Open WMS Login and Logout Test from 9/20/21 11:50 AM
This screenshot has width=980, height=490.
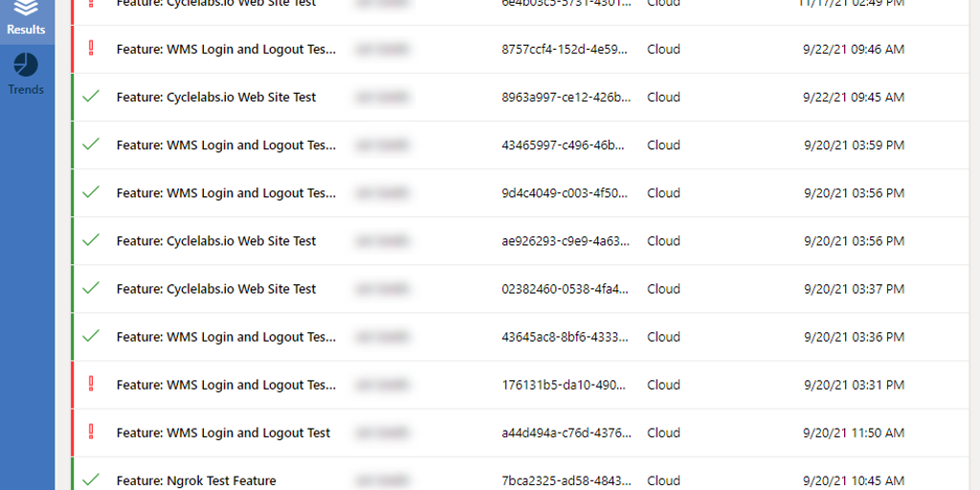click(223, 433)
